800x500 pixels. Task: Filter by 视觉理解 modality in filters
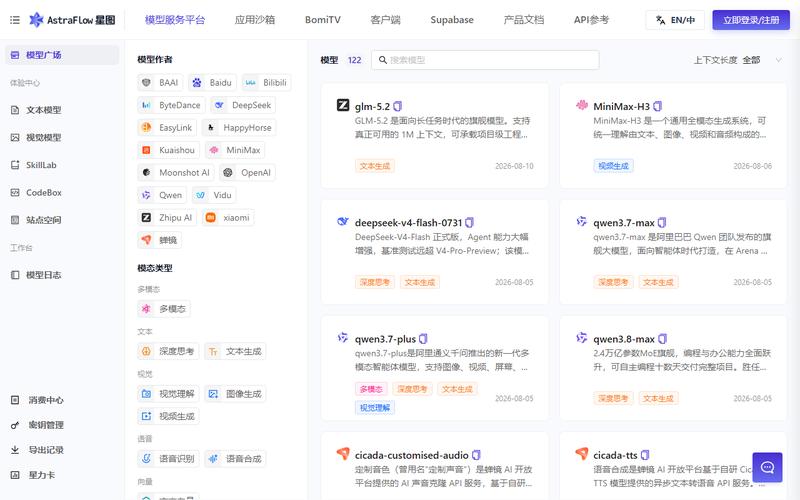[168, 394]
